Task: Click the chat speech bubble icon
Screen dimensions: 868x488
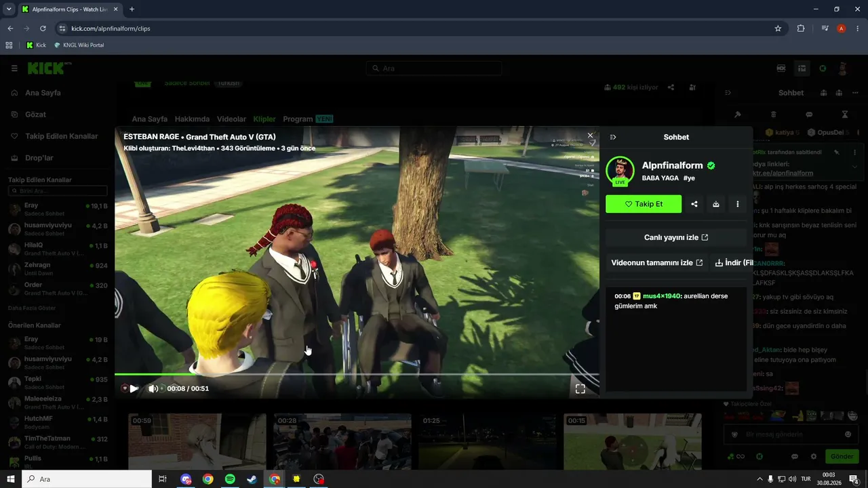Action: coord(809,115)
